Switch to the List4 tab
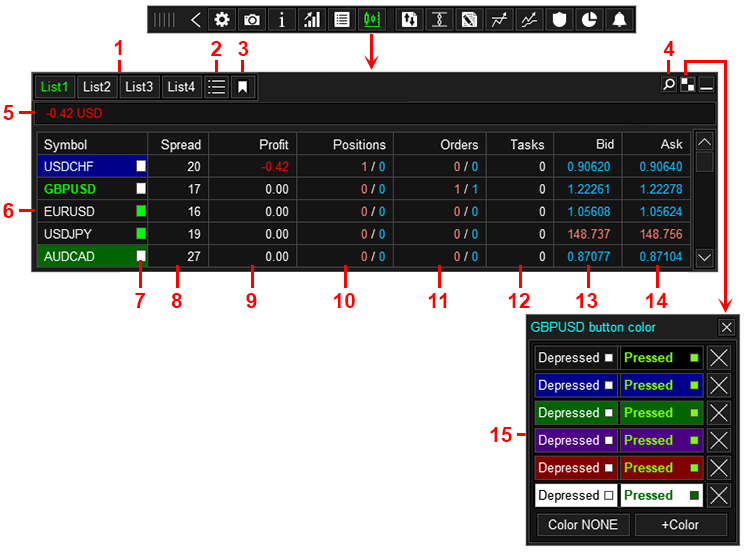This screenshot has height=555, width=745. [181, 87]
